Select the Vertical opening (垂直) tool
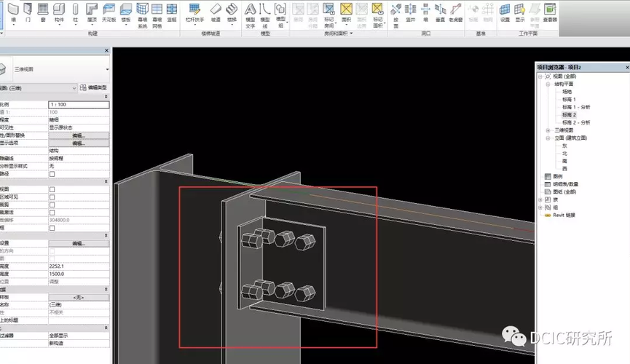 coord(441,12)
